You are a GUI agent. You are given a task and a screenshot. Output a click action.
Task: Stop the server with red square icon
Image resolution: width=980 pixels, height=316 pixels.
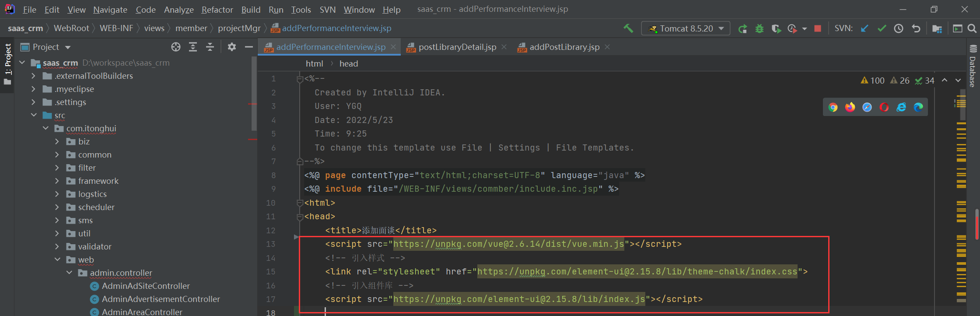click(x=817, y=28)
